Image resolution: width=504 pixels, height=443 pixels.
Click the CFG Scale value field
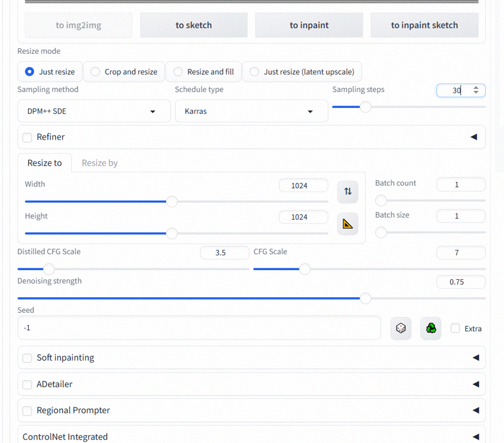tap(460, 253)
